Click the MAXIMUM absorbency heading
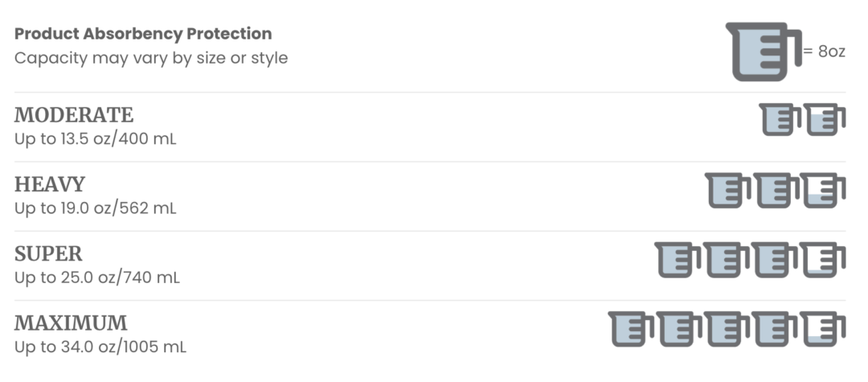 pyautogui.click(x=71, y=323)
